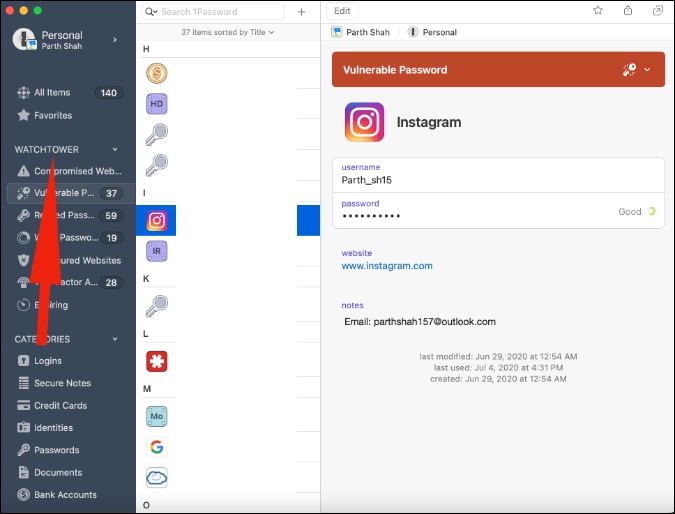This screenshot has height=514, width=675.
Task: Click the large Instagram logo
Action: pos(364,122)
